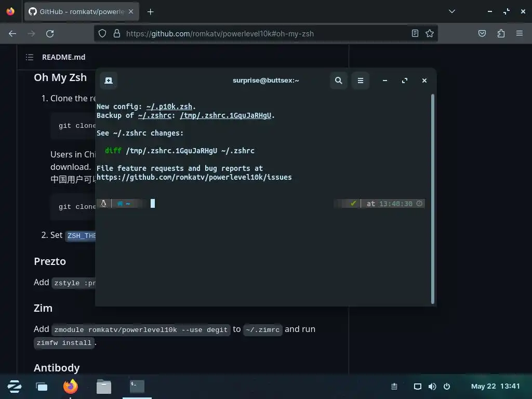
Task: Click the Oh My Zsh heading
Action: point(60,78)
